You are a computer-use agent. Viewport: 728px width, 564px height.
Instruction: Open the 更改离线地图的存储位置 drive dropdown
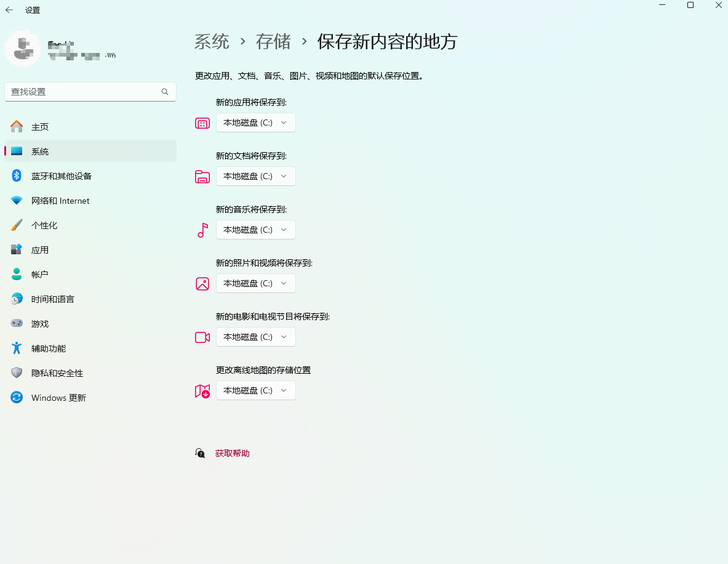pos(256,390)
